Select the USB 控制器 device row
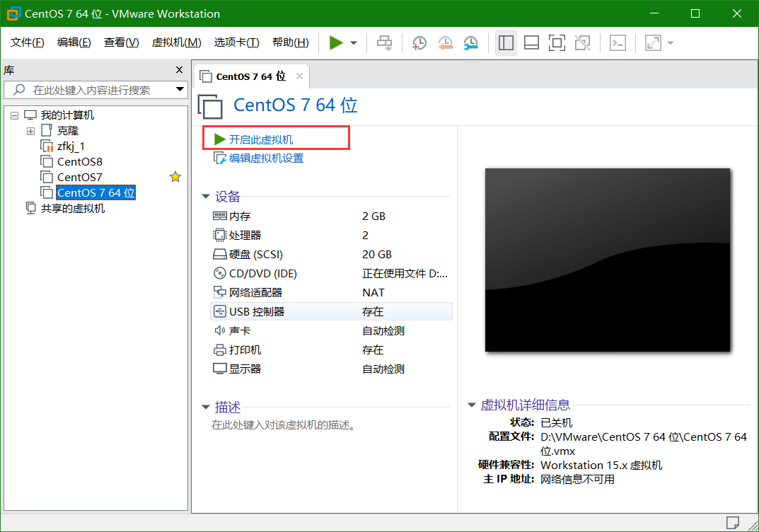The image size is (759, 532). coord(332,312)
